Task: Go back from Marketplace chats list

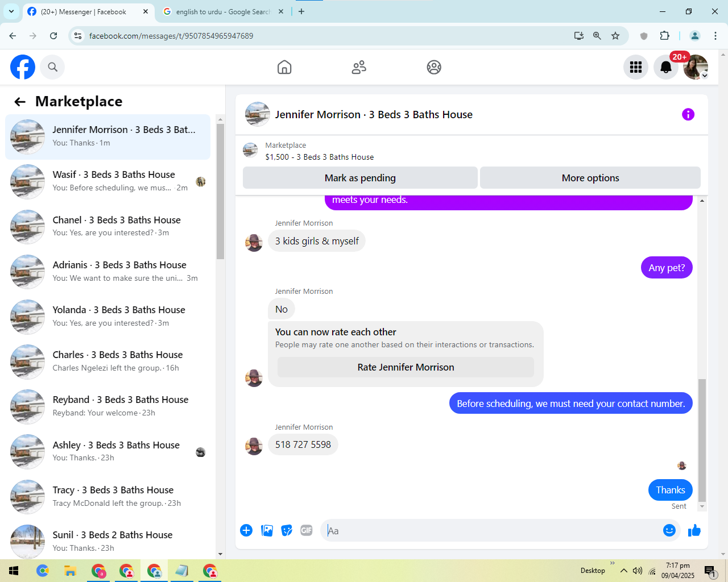Action: pos(20,102)
